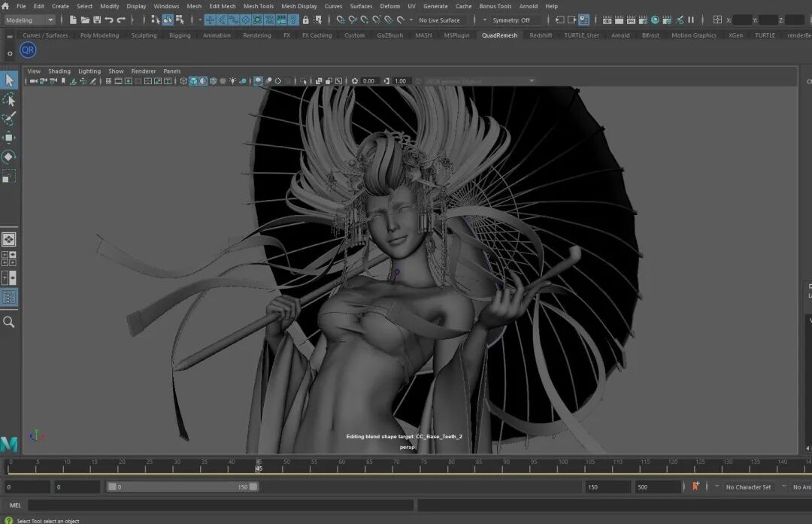Click the QuadRemesh QR shelf icon
The width and height of the screenshot is (812, 524).
click(x=28, y=50)
